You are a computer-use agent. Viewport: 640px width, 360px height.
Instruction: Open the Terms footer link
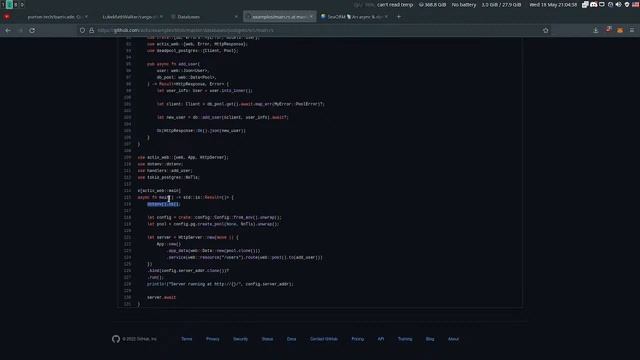click(x=187, y=339)
